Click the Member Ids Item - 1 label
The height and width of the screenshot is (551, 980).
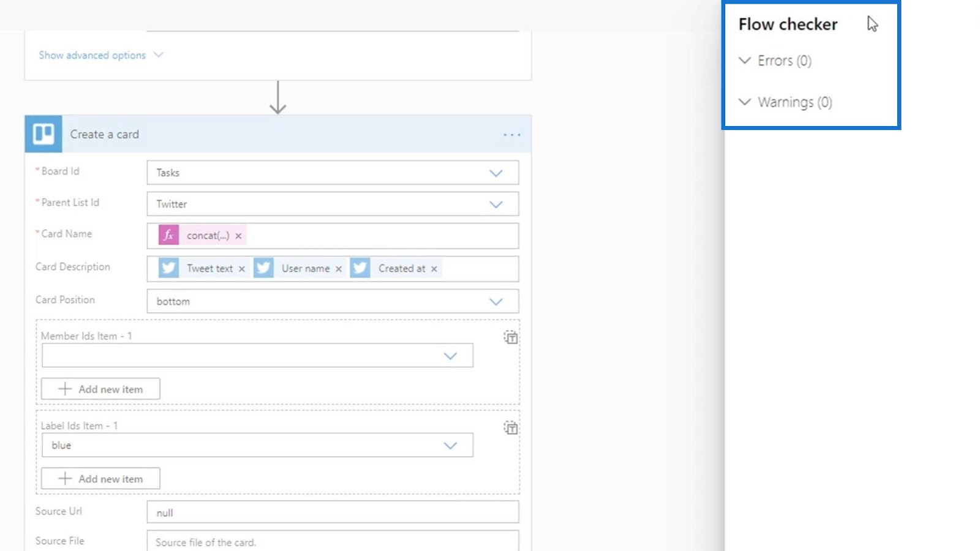86,335
